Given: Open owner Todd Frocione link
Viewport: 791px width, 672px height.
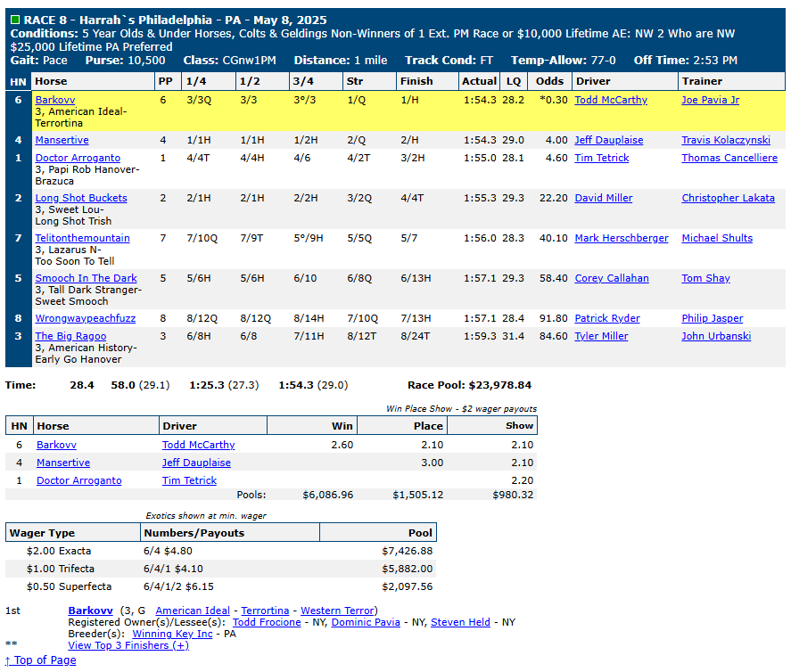Looking at the screenshot, I should 267,622.
